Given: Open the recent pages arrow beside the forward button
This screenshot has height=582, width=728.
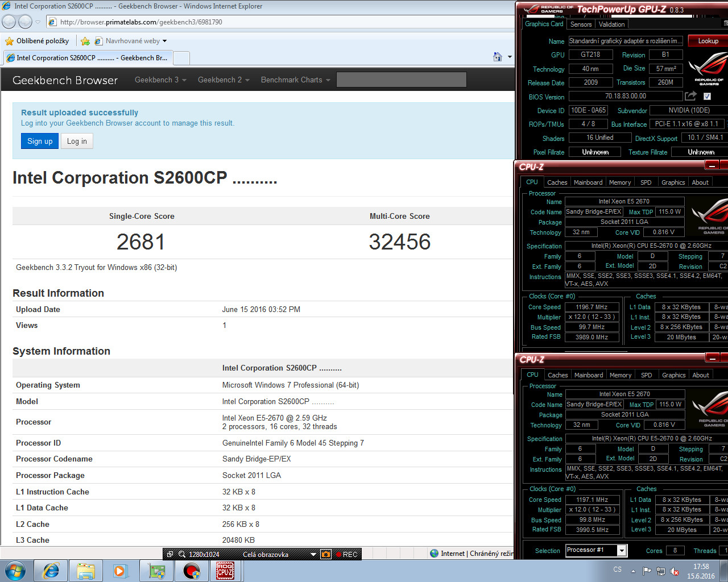Looking at the screenshot, I should pos(38,22).
